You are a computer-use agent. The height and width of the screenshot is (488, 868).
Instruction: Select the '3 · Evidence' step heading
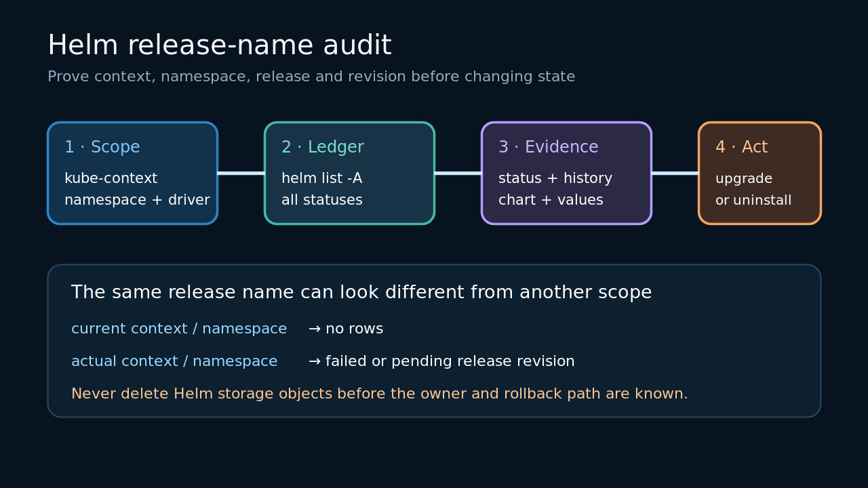549,147
